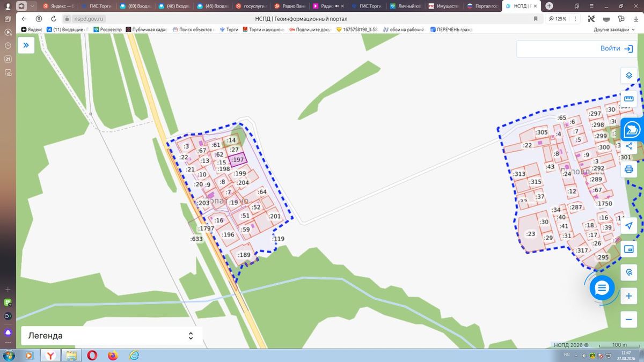Open the Торги bookmark
This screenshot has height=362, width=644.
point(229,29)
